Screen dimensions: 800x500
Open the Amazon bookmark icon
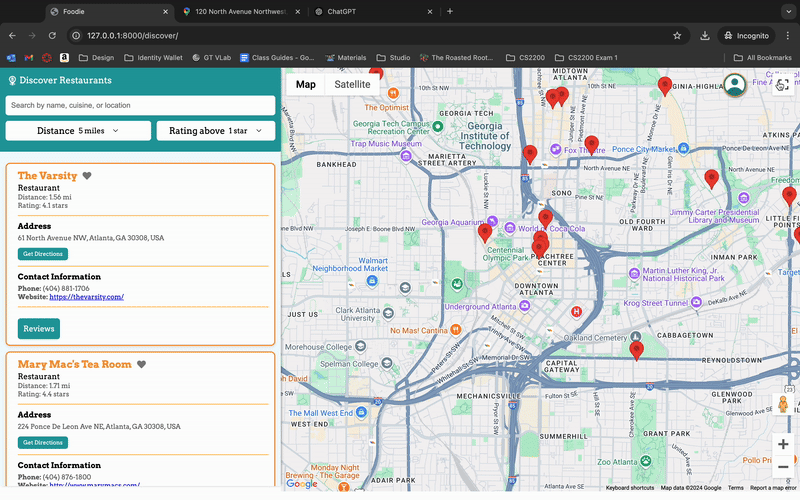click(64, 58)
